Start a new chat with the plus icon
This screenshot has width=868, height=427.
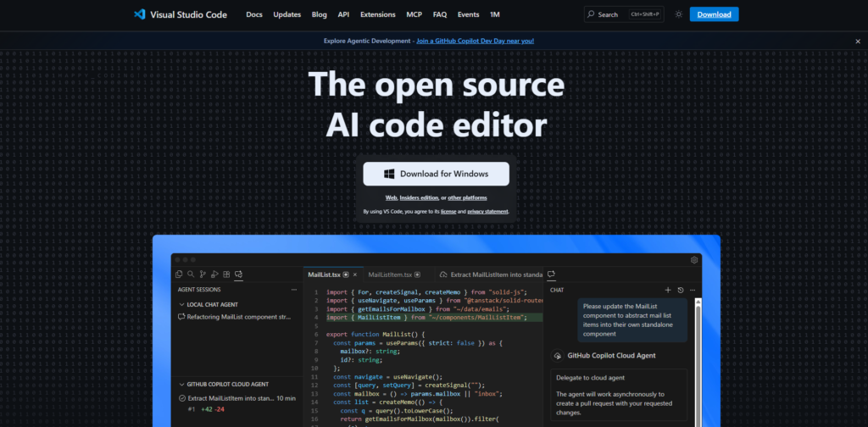click(668, 290)
